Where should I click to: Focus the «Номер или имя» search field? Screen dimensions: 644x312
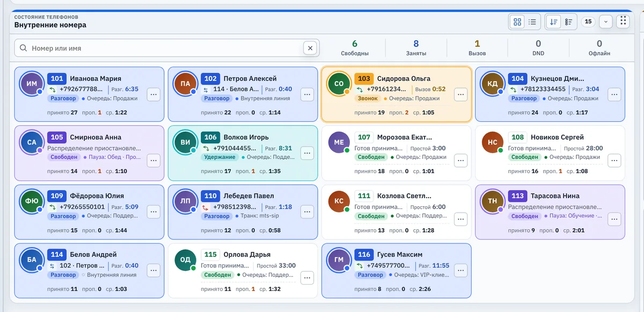click(x=167, y=48)
